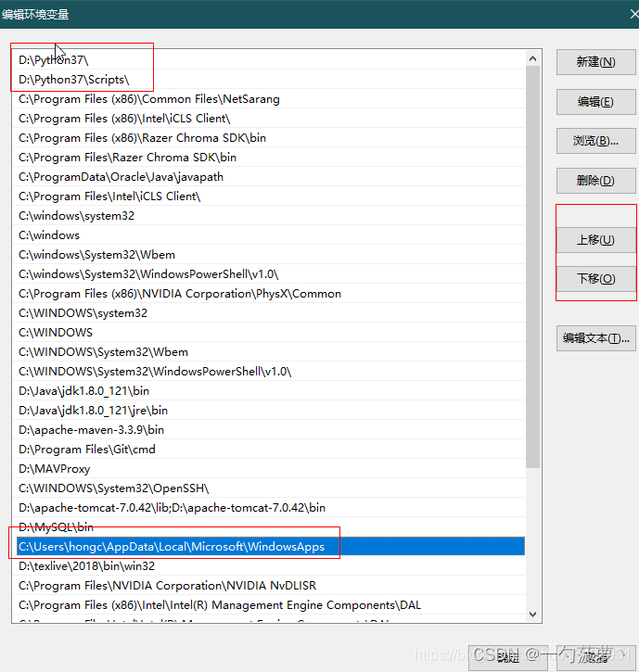Screen dimensions: 639x672
Task: Select the apache-tomcat-7.0.42 lib;bin entry
Action: tap(268, 508)
